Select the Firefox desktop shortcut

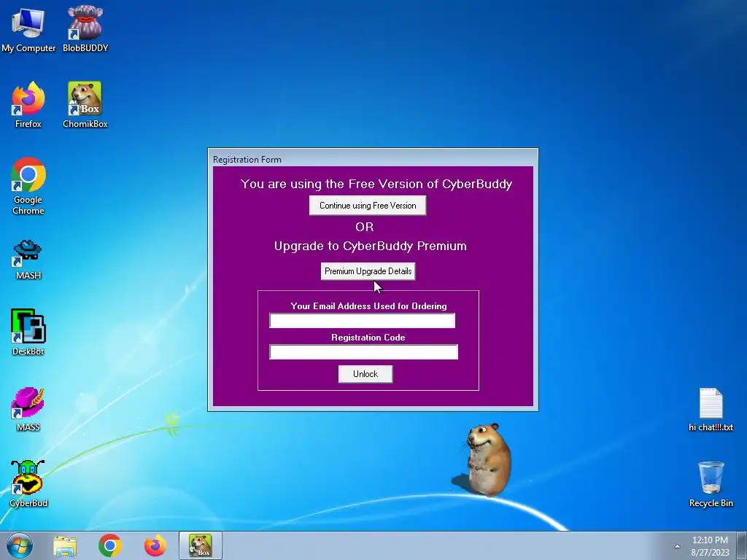point(28,105)
